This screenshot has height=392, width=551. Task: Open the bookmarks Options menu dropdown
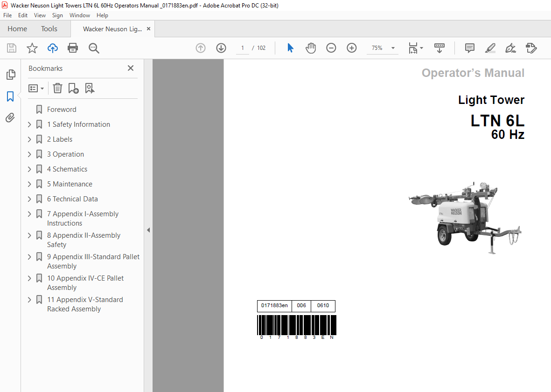[x=36, y=88]
